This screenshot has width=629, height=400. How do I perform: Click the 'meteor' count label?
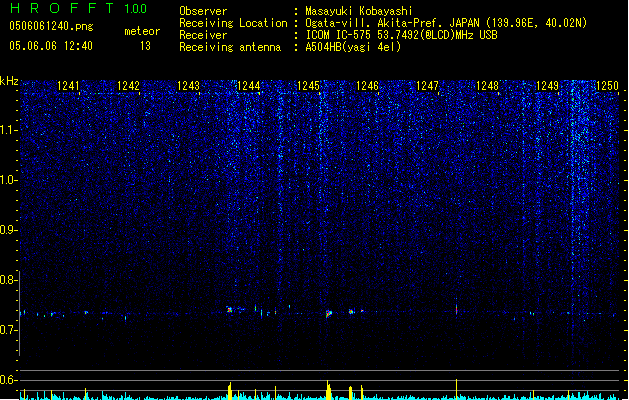tap(142, 31)
